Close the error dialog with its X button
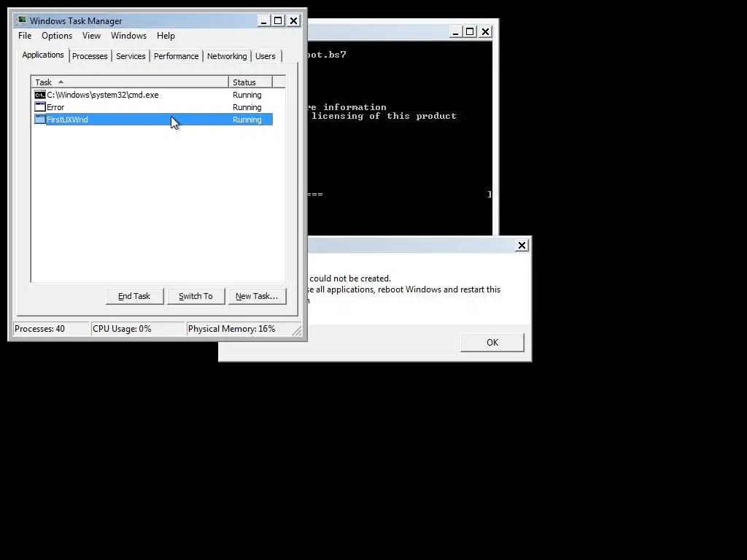This screenshot has height=560, width=747. pyautogui.click(x=522, y=245)
